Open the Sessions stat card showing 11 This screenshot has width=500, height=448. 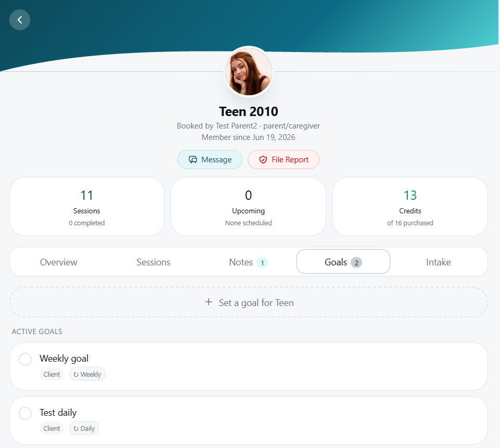pyautogui.click(x=87, y=207)
